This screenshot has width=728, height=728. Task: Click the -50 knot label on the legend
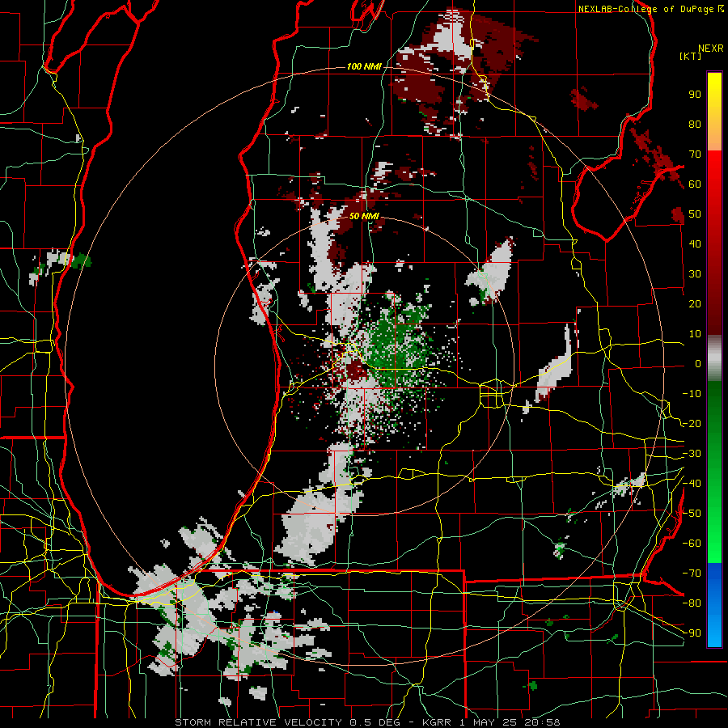[x=692, y=514]
